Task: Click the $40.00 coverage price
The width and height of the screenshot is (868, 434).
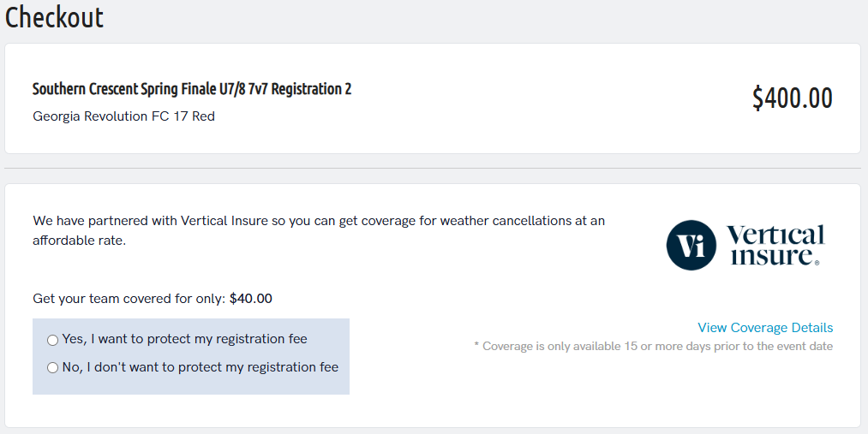Action: [x=251, y=299]
